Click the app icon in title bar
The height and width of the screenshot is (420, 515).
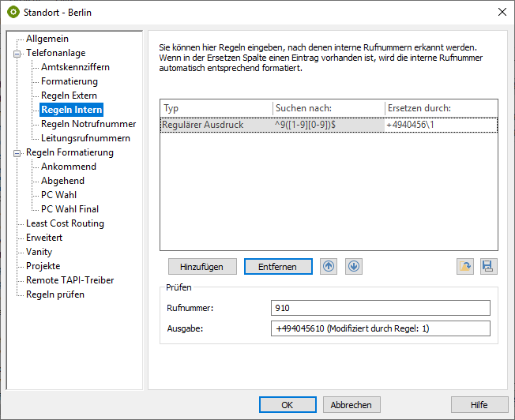pyautogui.click(x=13, y=12)
